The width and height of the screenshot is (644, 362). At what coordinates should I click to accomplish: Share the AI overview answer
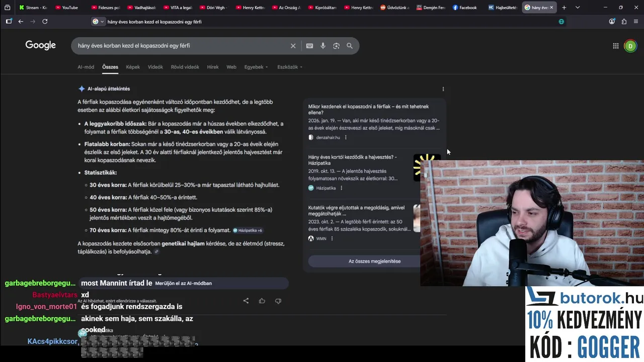click(246, 301)
